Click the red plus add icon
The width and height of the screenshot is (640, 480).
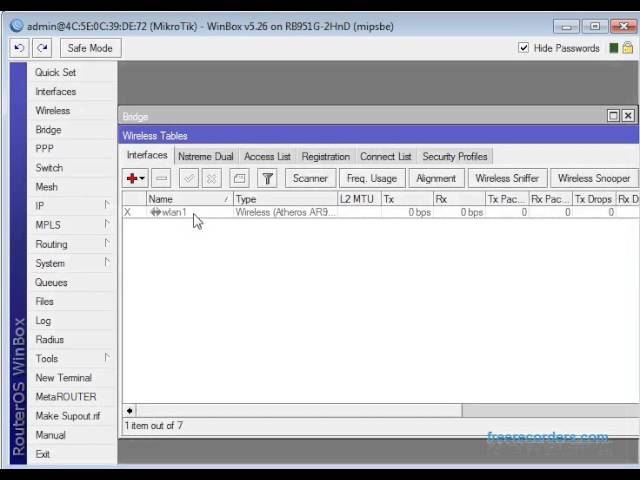132,178
